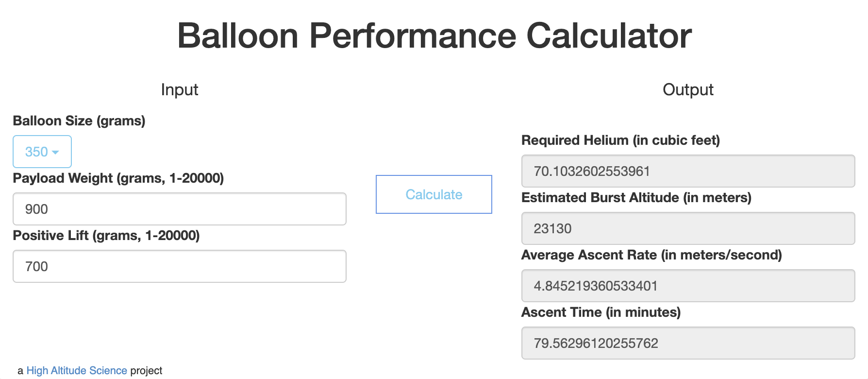
Task: Click the Average Ascent Rate output field
Action: pos(687,286)
